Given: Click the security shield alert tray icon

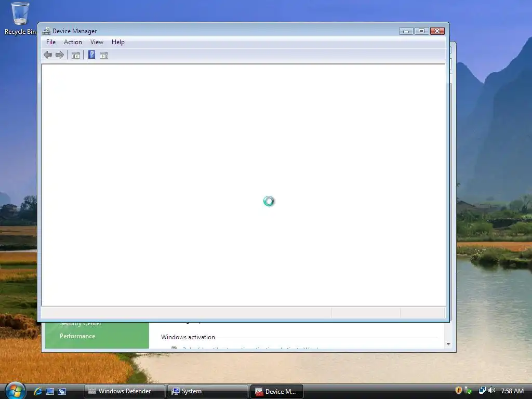Looking at the screenshot, I should (458, 391).
